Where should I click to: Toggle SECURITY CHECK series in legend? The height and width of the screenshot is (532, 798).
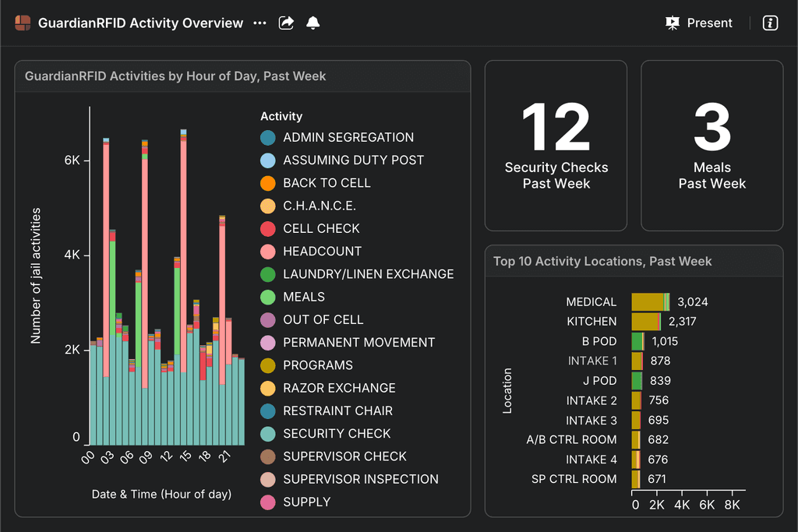(268, 434)
